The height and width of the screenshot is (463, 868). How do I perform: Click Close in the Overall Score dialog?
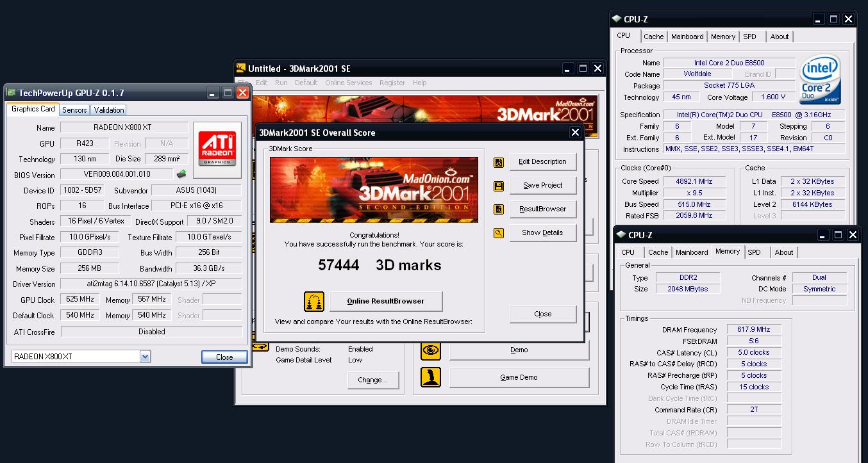[543, 314]
